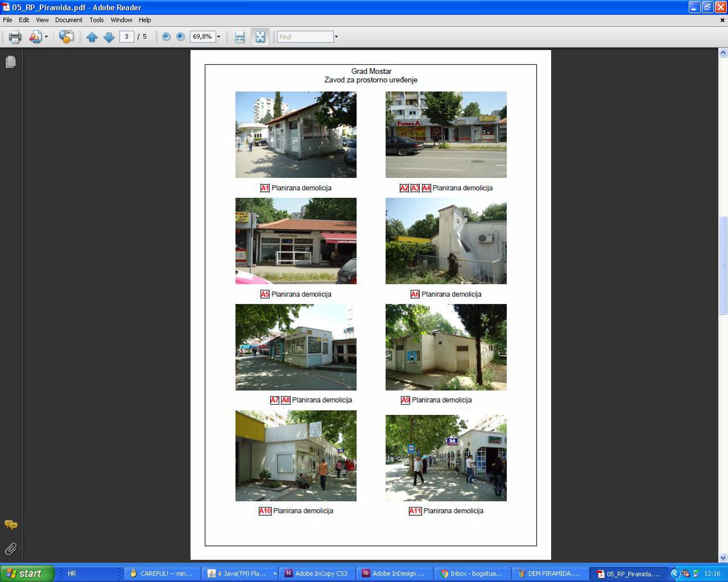This screenshot has height=582, width=728.
Task: Open the Tools menu
Action: [97, 20]
